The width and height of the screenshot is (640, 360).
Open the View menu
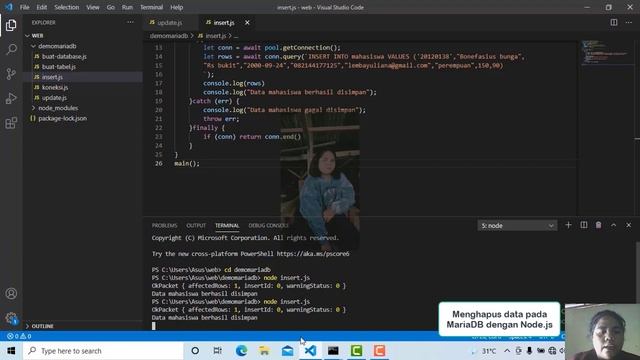tap(93, 7)
